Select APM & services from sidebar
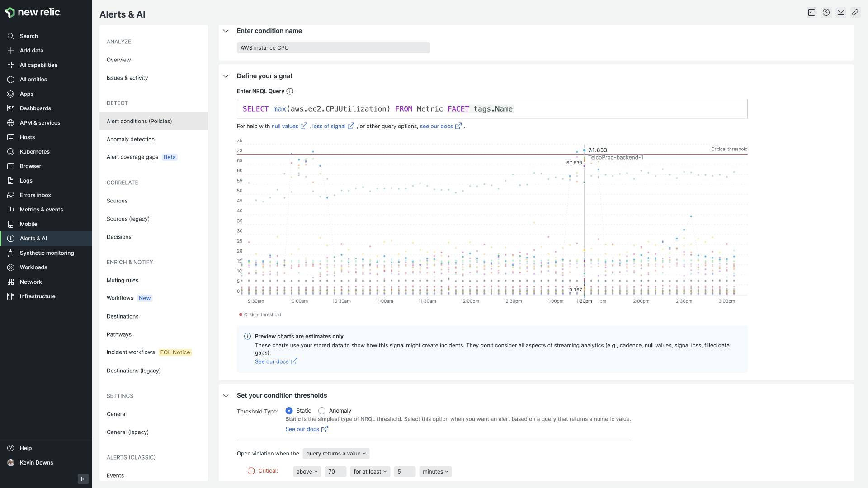This screenshot has width=868, height=488. pos(40,122)
